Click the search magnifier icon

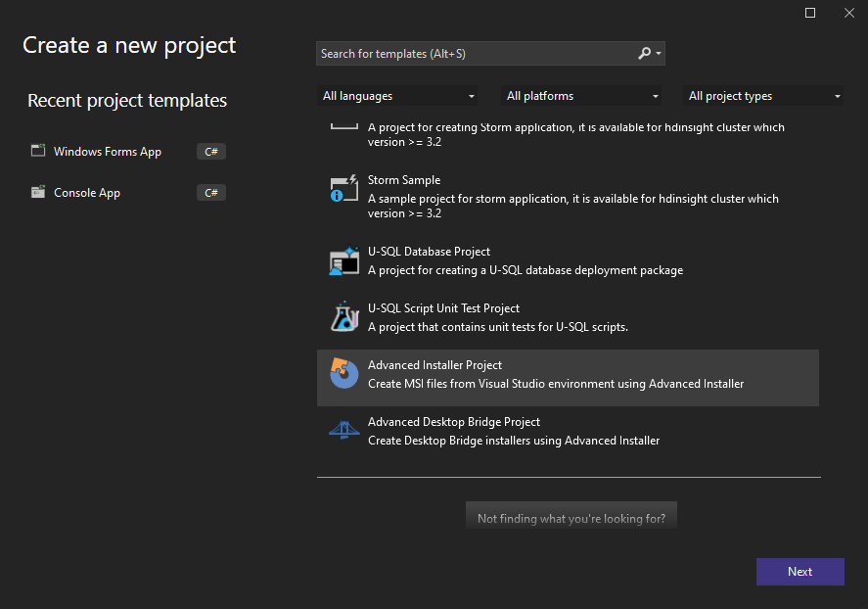(642, 54)
